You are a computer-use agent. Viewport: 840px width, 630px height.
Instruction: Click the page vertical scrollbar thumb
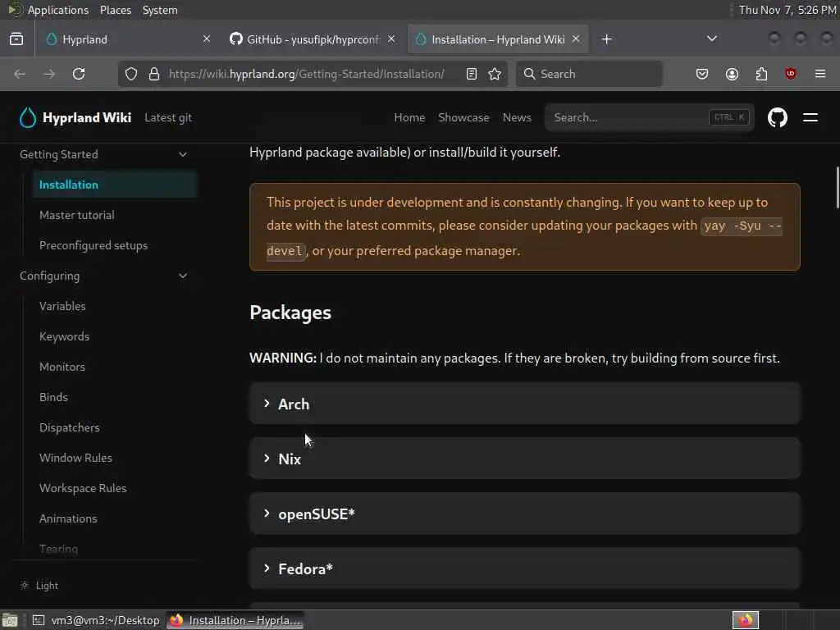point(838,188)
